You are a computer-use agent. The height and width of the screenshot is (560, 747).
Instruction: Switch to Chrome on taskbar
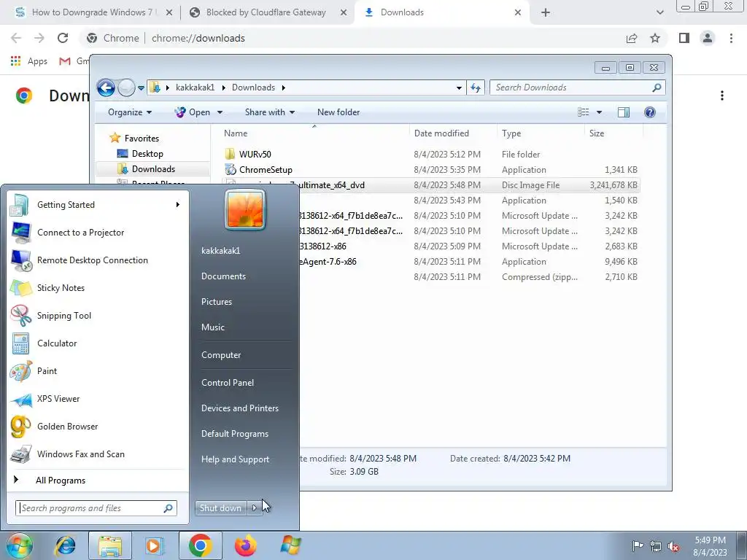[200, 545]
